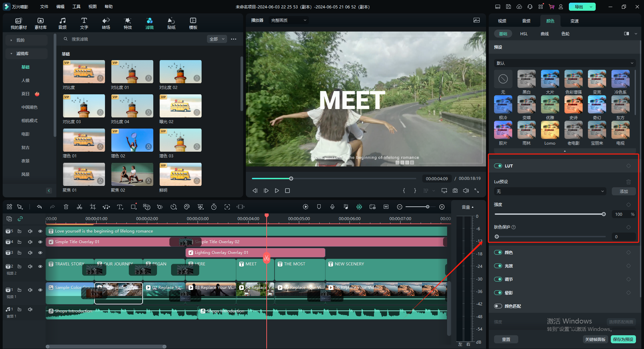
Task: Open the 导出 export dropdown arrow
Action: 591,7
